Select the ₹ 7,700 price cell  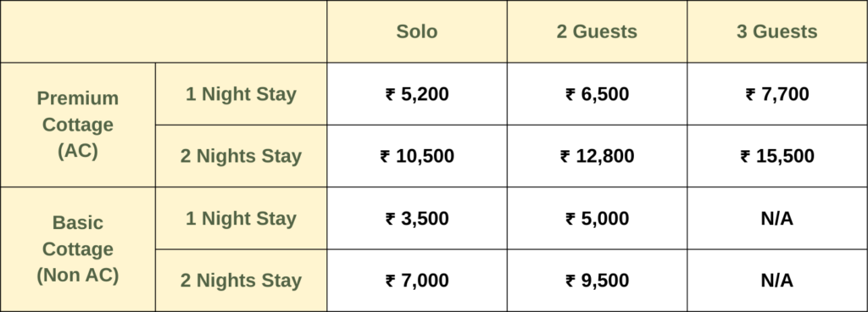[776, 93]
